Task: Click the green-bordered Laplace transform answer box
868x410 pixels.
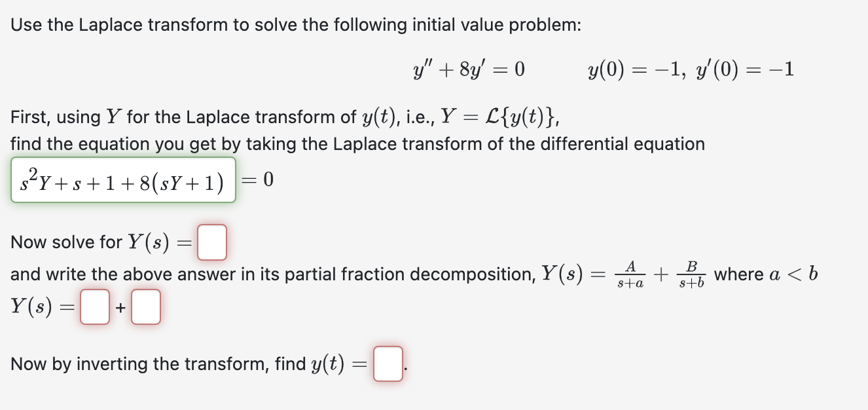Action: point(123,180)
